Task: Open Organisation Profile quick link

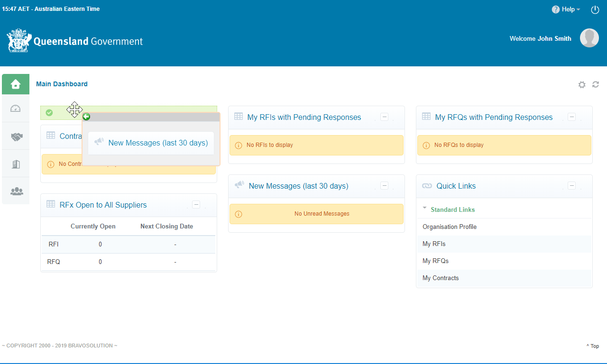Action: point(450,227)
